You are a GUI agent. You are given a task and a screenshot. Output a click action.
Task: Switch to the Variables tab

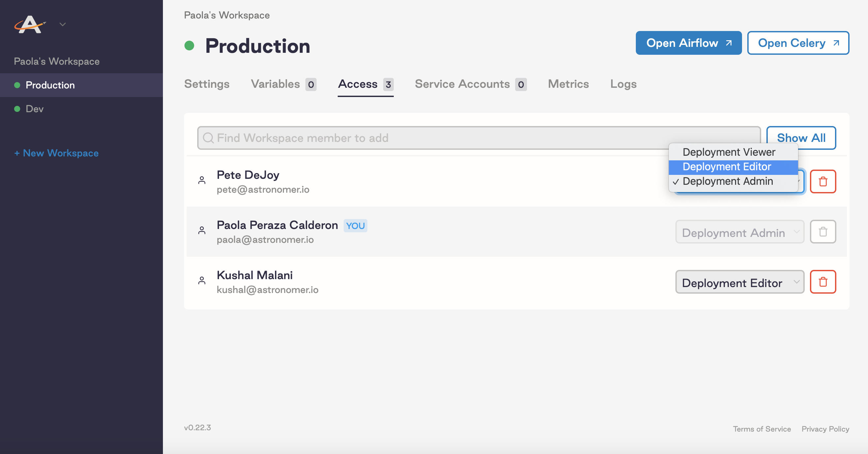coord(275,84)
